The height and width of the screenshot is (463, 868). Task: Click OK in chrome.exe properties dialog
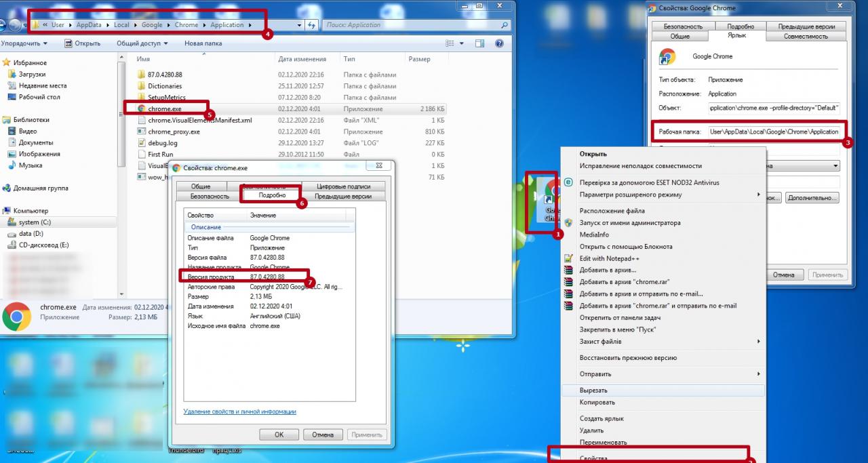point(279,435)
